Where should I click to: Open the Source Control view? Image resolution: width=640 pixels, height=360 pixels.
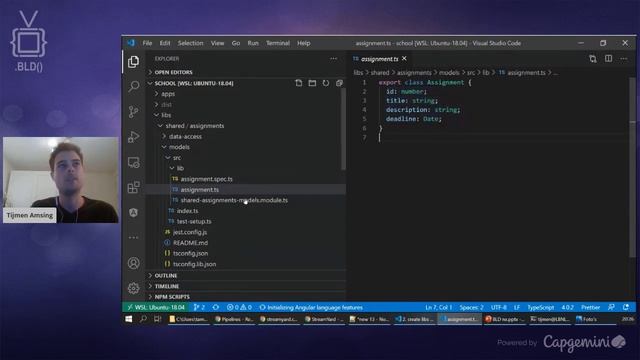coord(133,111)
